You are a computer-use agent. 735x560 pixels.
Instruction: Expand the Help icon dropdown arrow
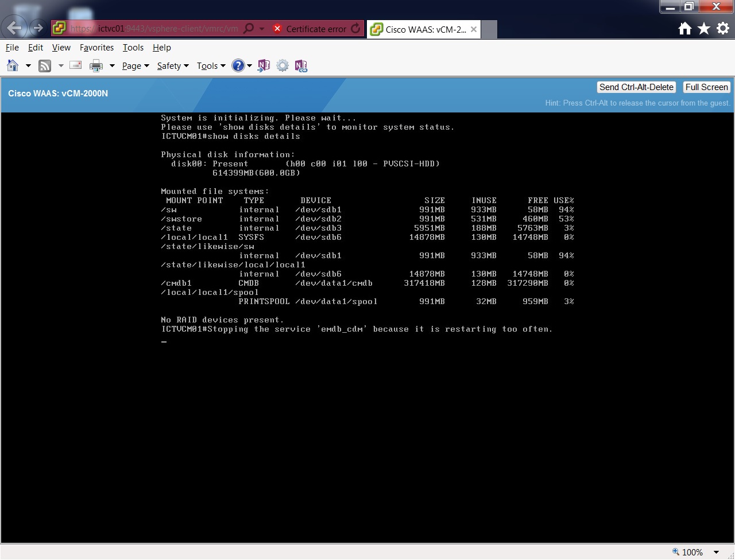(249, 66)
